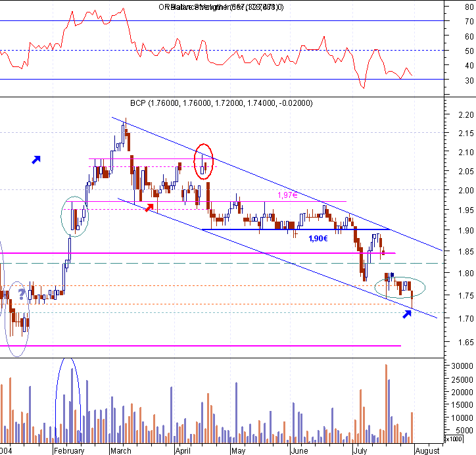Pick the 20000 volume axis label
The height and width of the screenshot is (455, 476).
(462, 393)
